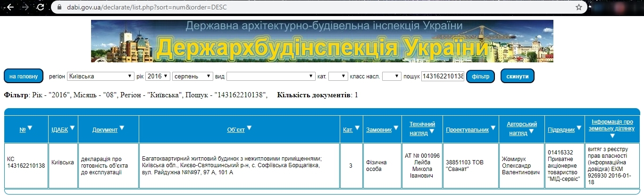This screenshot has height=196, width=644.
Task: Sort by Документ column arrow icon
Action: click(x=122, y=128)
